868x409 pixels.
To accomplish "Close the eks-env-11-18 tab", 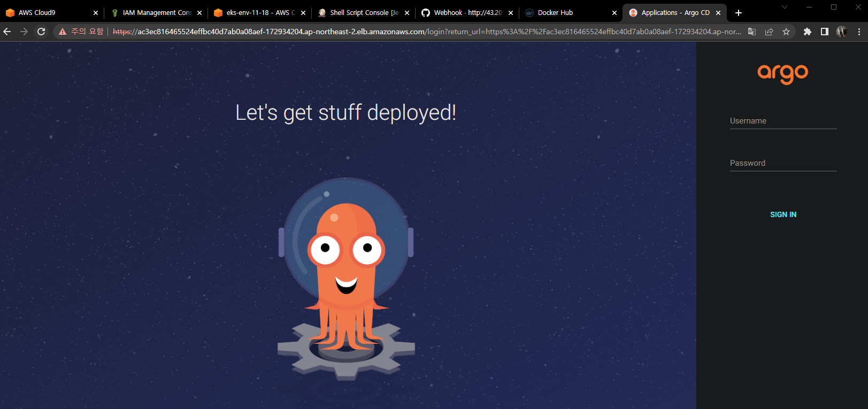I will (303, 13).
